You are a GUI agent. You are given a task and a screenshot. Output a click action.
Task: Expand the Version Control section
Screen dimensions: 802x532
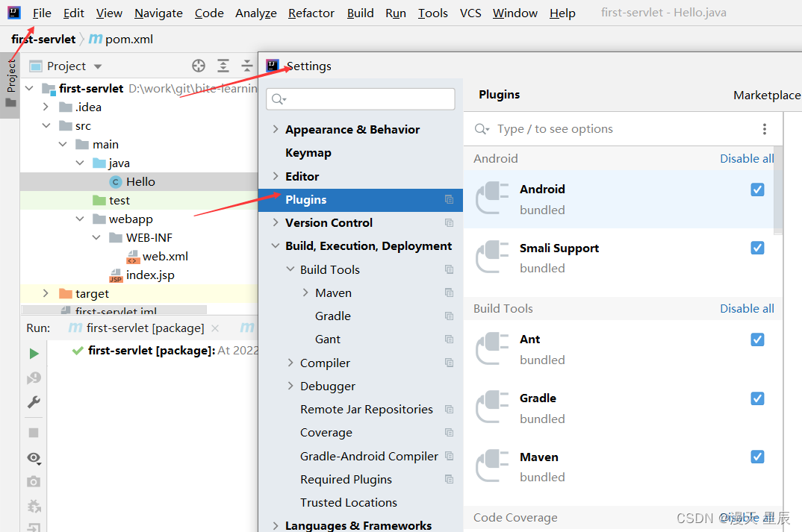click(x=276, y=223)
